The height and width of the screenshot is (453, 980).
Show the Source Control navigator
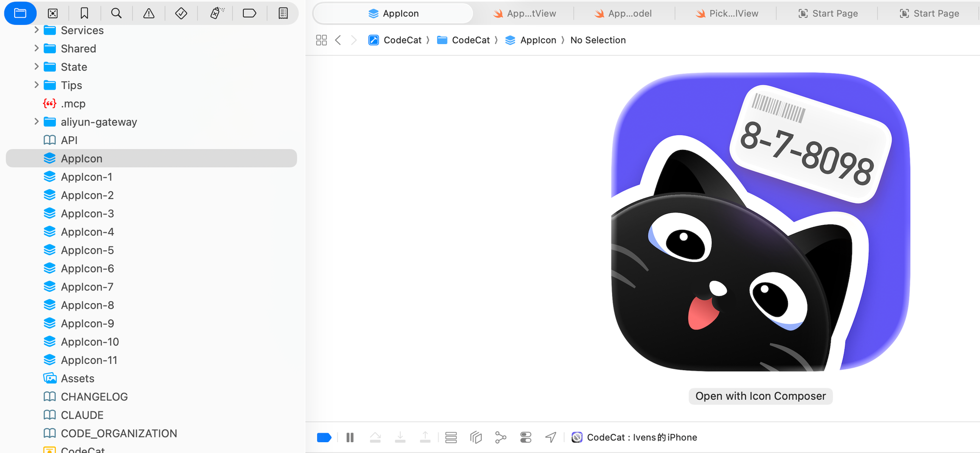(53, 13)
